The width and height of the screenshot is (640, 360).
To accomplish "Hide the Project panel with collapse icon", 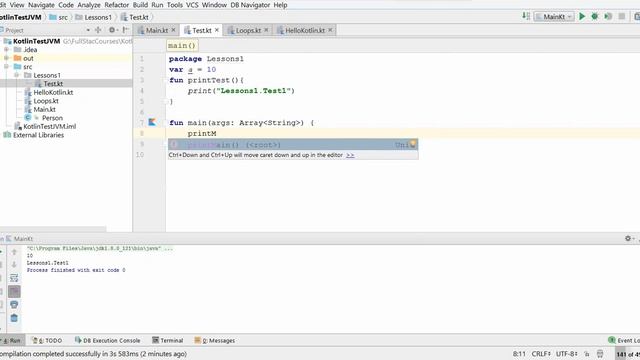I will pos(125,30).
